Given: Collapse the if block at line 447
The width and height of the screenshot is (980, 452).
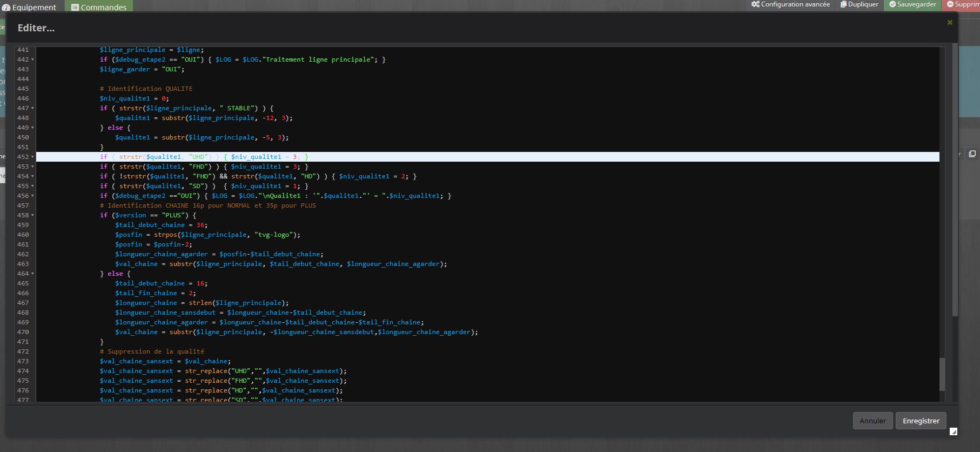Looking at the screenshot, I should tap(32, 108).
